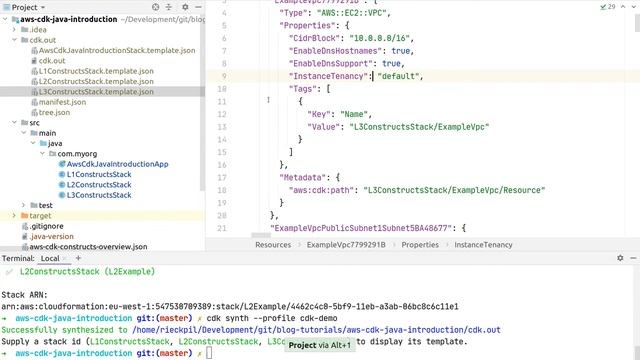Open AwsCdkJavaIntroductionStack.template.json file
The height and width of the screenshot is (360, 640).
pos(117,50)
